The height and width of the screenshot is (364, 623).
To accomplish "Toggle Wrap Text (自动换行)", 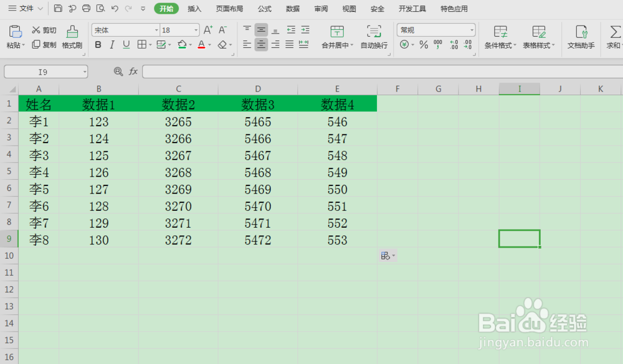I will [x=374, y=37].
